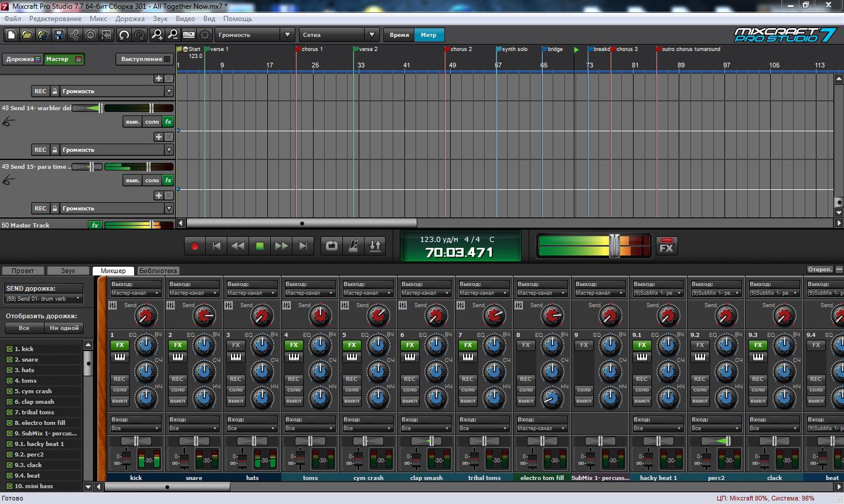Click the punch in/out icon in transport
Screen dimensions: 844x504
tap(375, 246)
